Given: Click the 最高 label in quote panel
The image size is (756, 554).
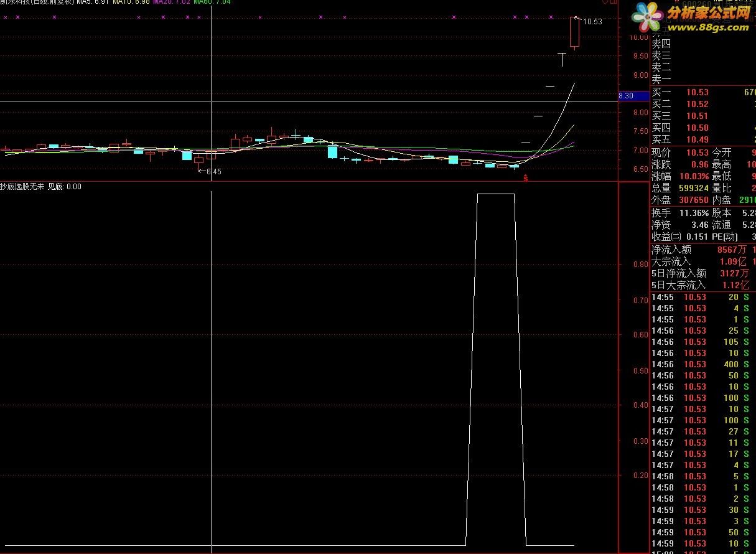Looking at the screenshot, I should point(722,164).
